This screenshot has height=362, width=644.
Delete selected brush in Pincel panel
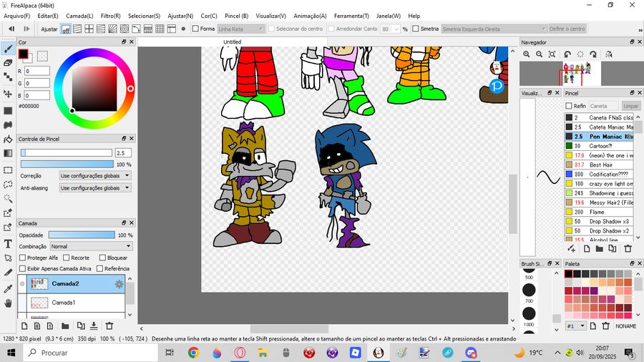pyautogui.click(x=628, y=249)
